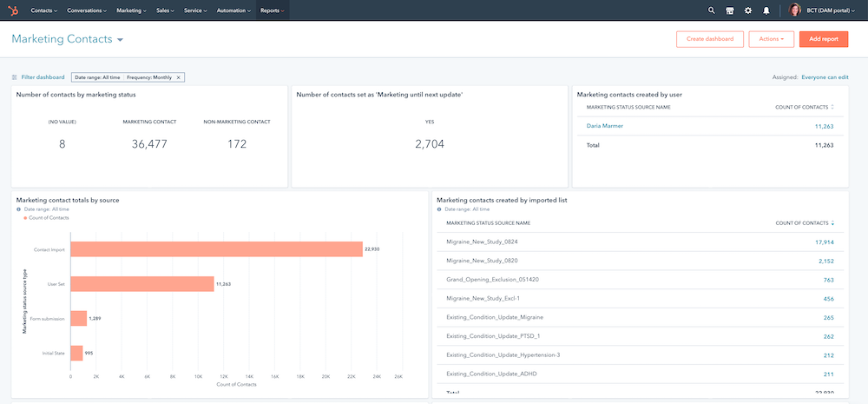
Task: Open the marketplace storefront icon
Action: [x=730, y=10]
